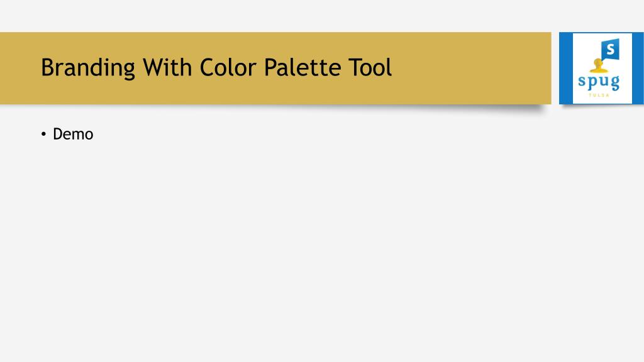Click the bullet dot before Demo

click(x=43, y=134)
